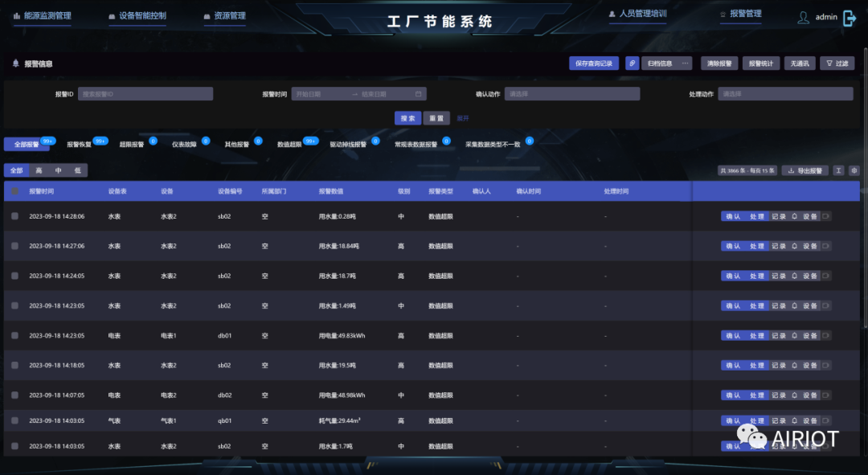This screenshot has height=475, width=868.
Task: Click the bell icon beside 报警信息 title
Action: pyautogui.click(x=15, y=63)
